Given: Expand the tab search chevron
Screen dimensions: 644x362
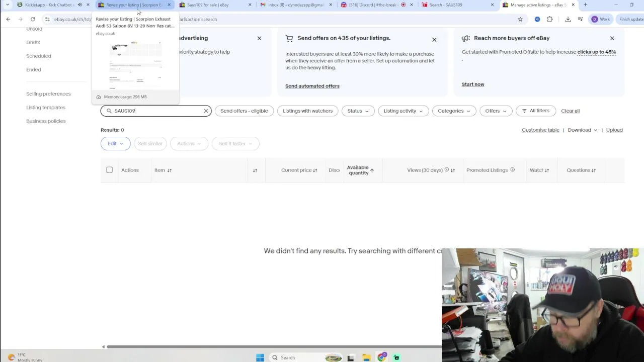Looking at the screenshot, I should pos(8,5).
